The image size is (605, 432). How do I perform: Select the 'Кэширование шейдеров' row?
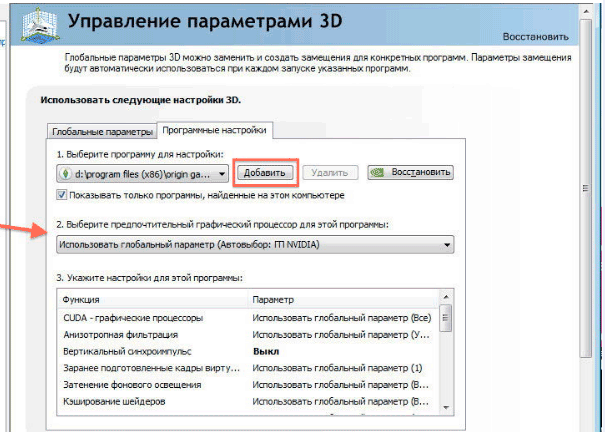coord(248,401)
